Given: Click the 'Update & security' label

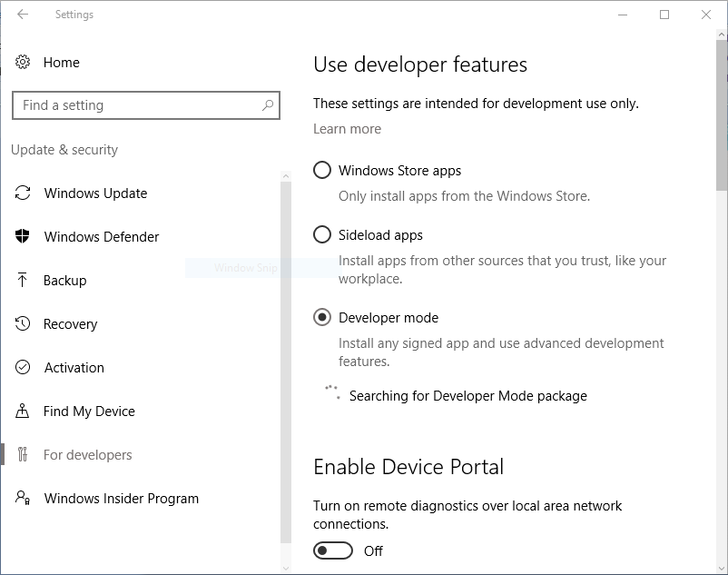Looking at the screenshot, I should click(64, 150).
